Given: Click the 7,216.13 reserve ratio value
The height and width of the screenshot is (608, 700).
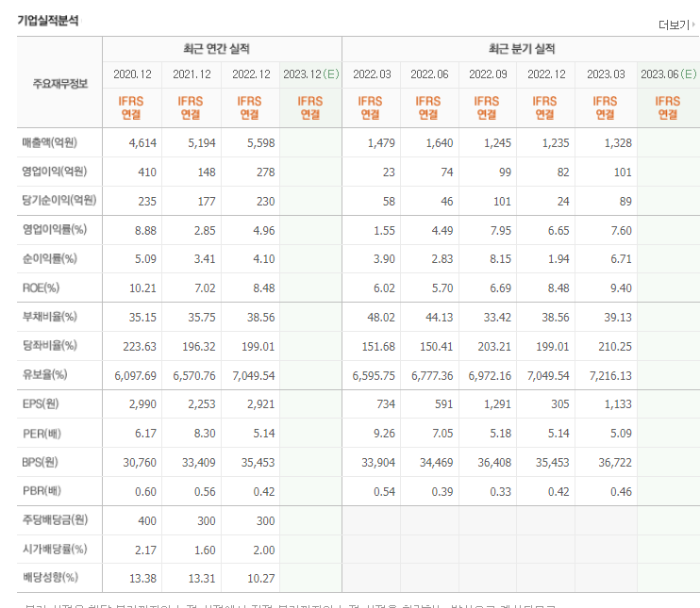Looking at the screenshot, I should coord(610,376).
